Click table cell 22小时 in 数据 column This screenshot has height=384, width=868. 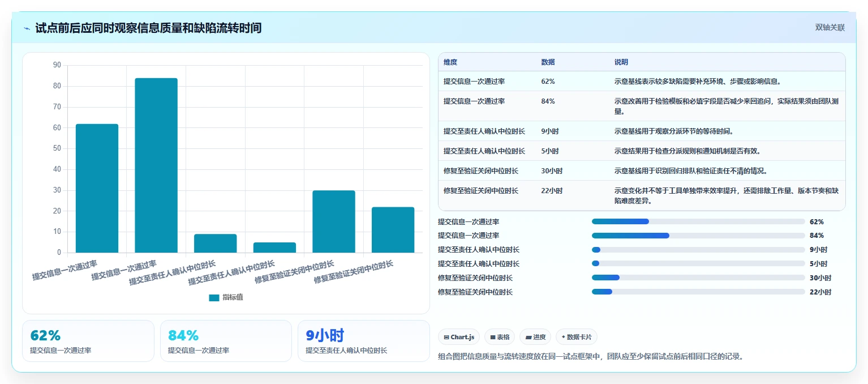552,191
